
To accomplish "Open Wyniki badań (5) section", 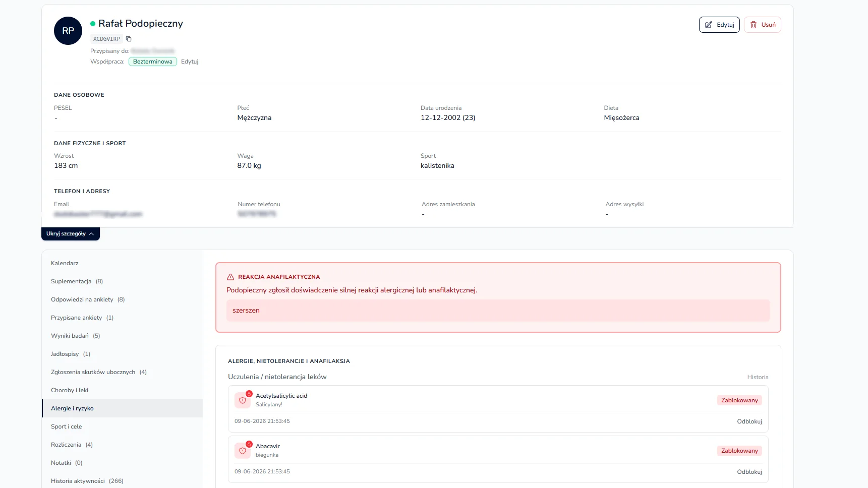I will click(x=123, y=336).
